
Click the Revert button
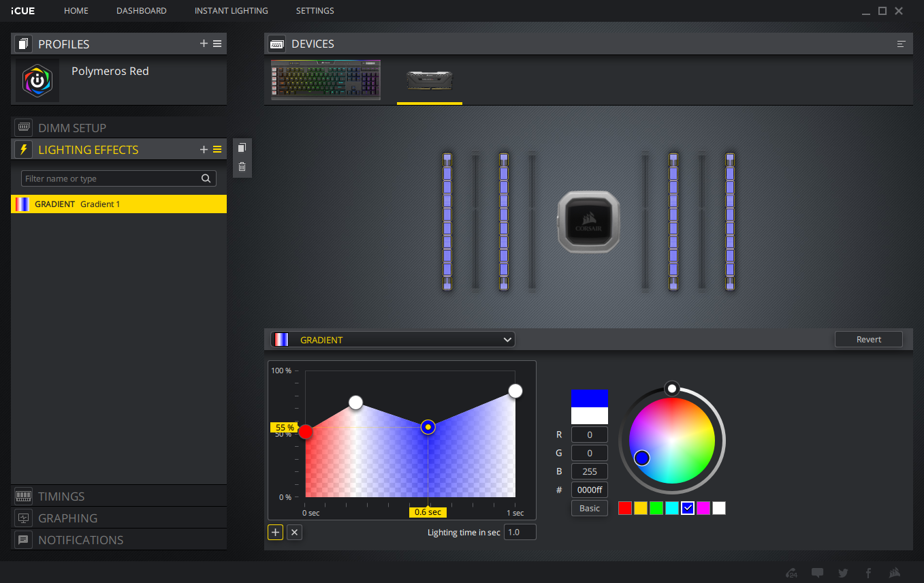coord(868,339)
